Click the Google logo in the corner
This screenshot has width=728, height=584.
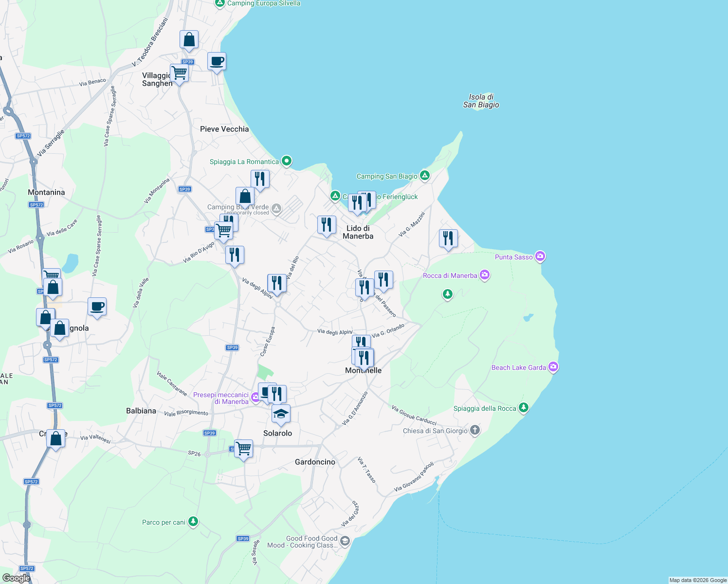[17, 578]
